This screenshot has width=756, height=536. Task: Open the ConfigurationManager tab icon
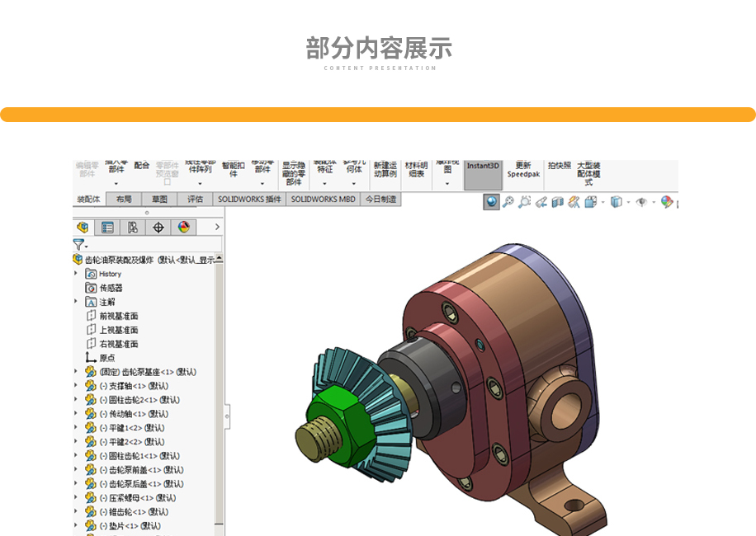click(133, 228)
